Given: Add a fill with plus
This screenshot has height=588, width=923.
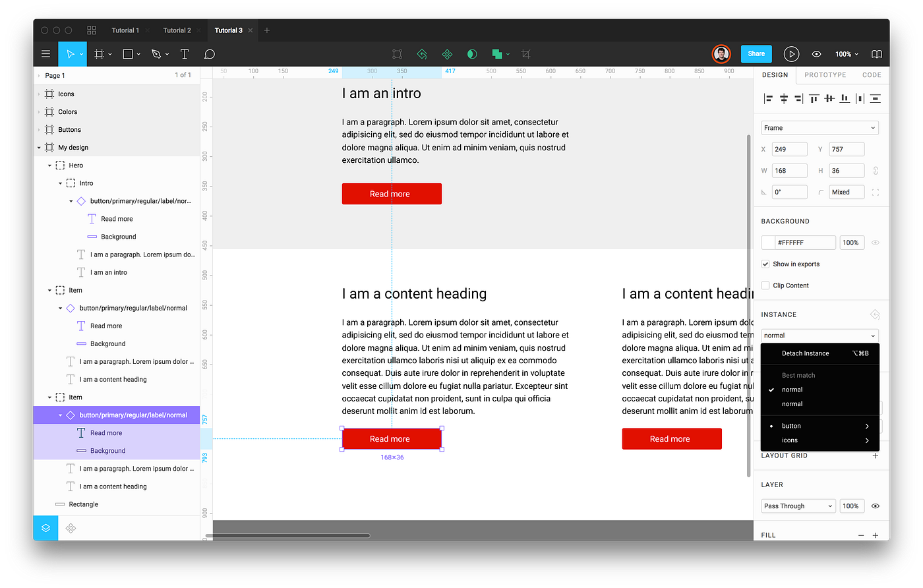Looking at the screenshot, I should pyautogui.click(x=876, y=535).
